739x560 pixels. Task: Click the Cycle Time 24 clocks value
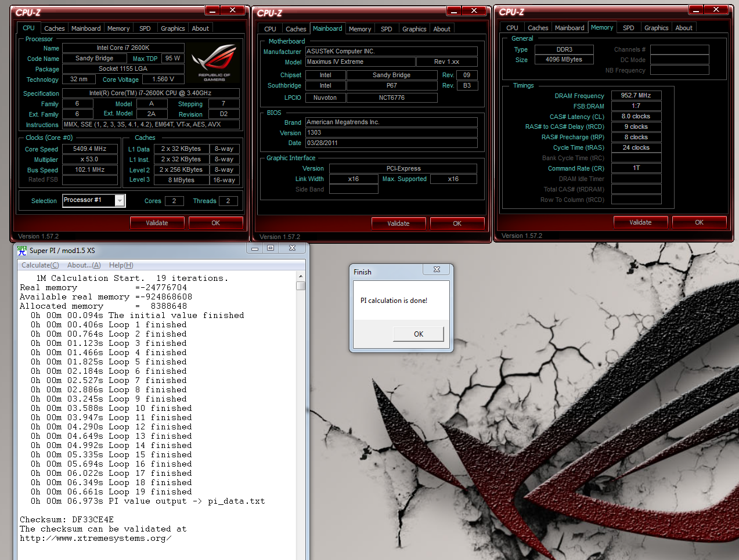coord(636,148)
